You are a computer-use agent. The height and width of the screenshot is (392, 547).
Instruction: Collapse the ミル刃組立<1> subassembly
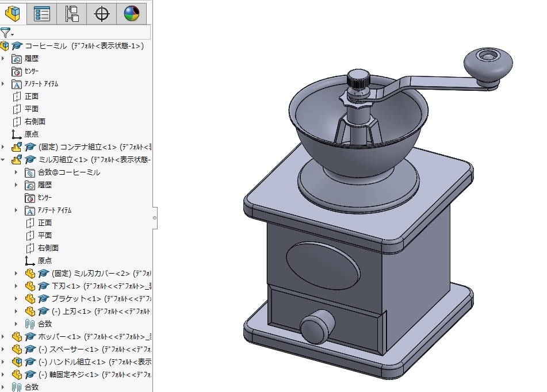3,160
